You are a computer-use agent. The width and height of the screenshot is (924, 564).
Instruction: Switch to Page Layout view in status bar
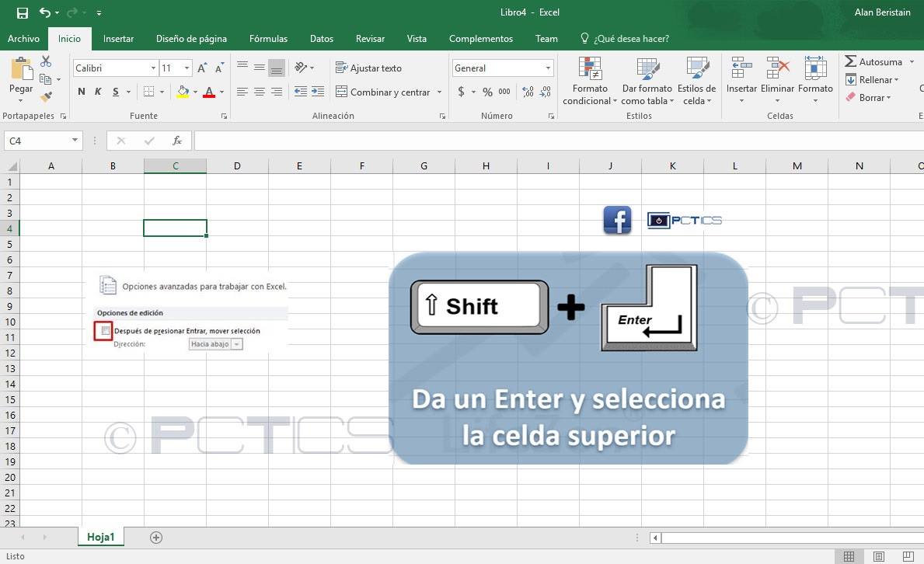879,556
